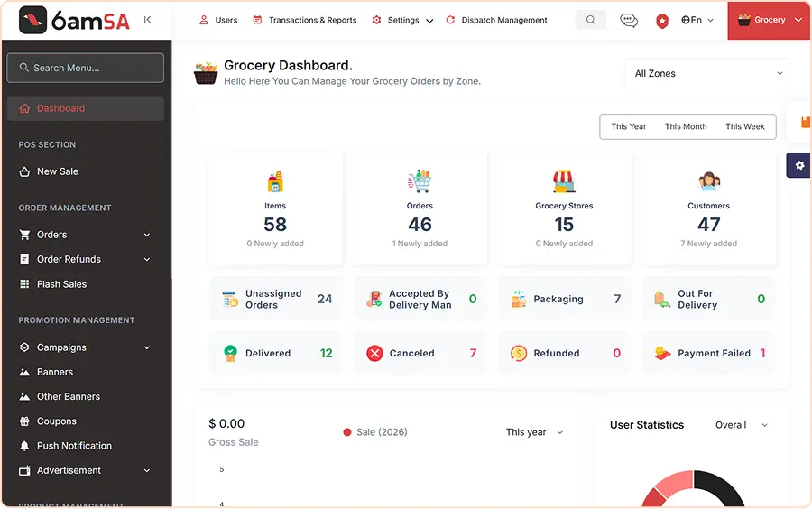Click the Refunded coin icon
Viewport: 812px width, 509px height.
click(519, 353)
